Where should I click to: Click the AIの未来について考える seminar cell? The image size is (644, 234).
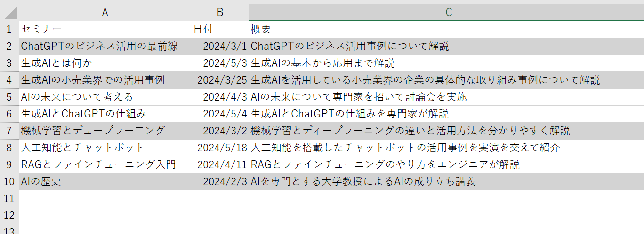105,97
